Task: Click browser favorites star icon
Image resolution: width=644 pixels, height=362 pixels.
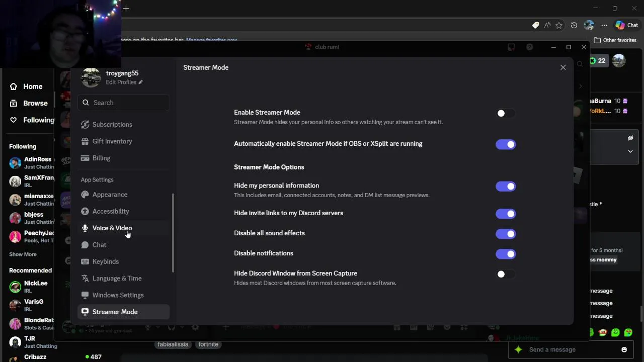Action: coord(559,25)
